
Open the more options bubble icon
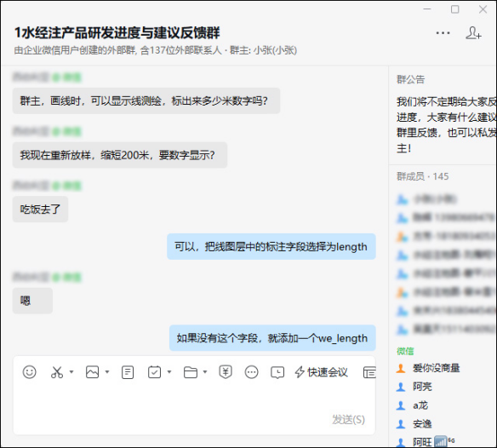pos(252,372)
